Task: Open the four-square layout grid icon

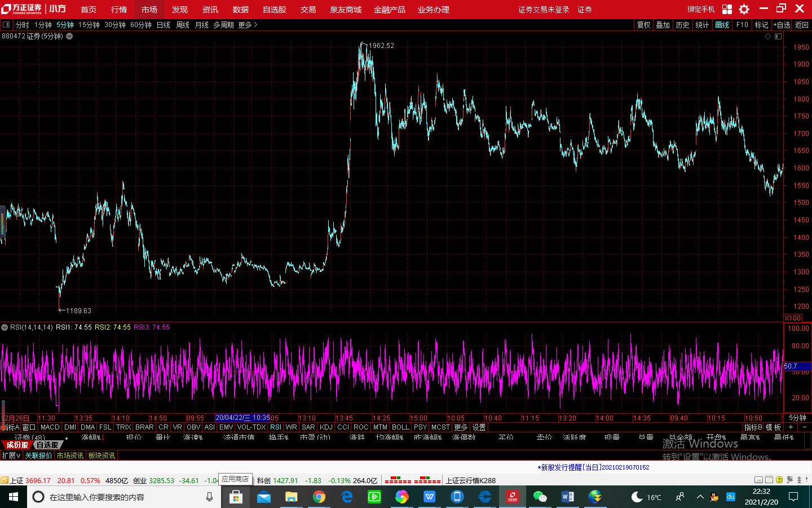Action: tap(727, 9)
